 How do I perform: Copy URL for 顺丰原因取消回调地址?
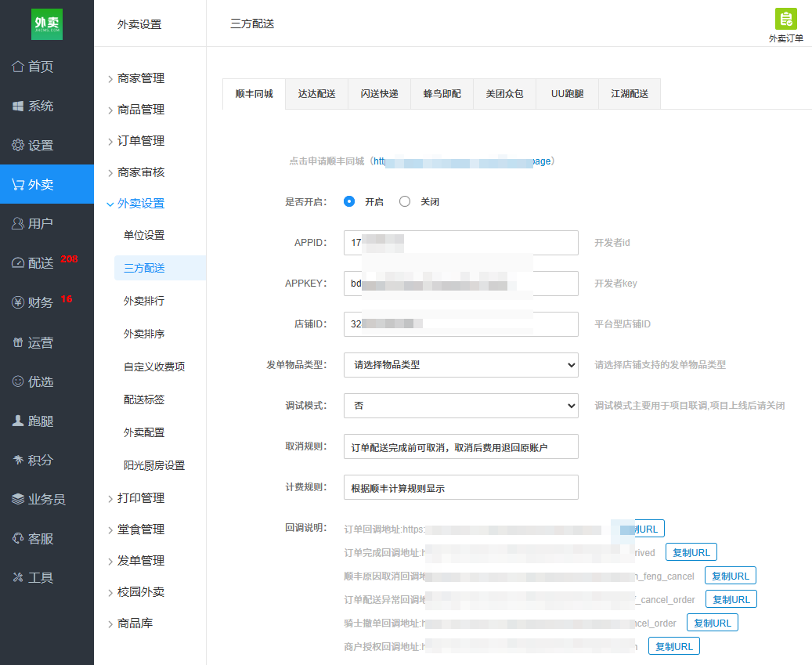[731, 576]
